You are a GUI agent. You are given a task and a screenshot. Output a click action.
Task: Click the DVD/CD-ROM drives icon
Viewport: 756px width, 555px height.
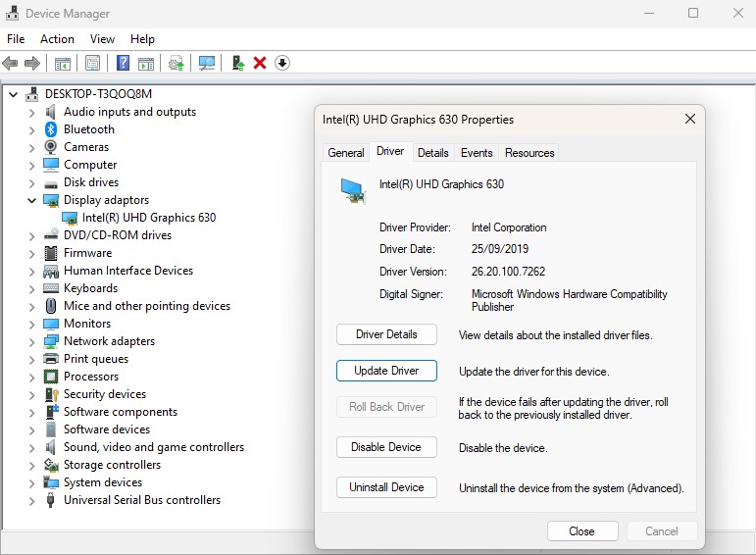51,234
